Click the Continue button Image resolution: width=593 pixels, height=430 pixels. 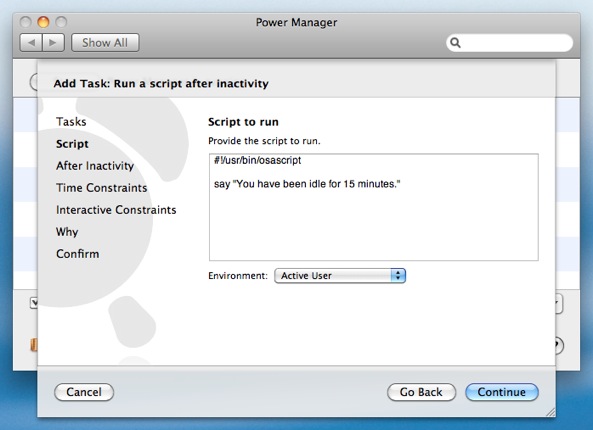click(x=502, y=392)
